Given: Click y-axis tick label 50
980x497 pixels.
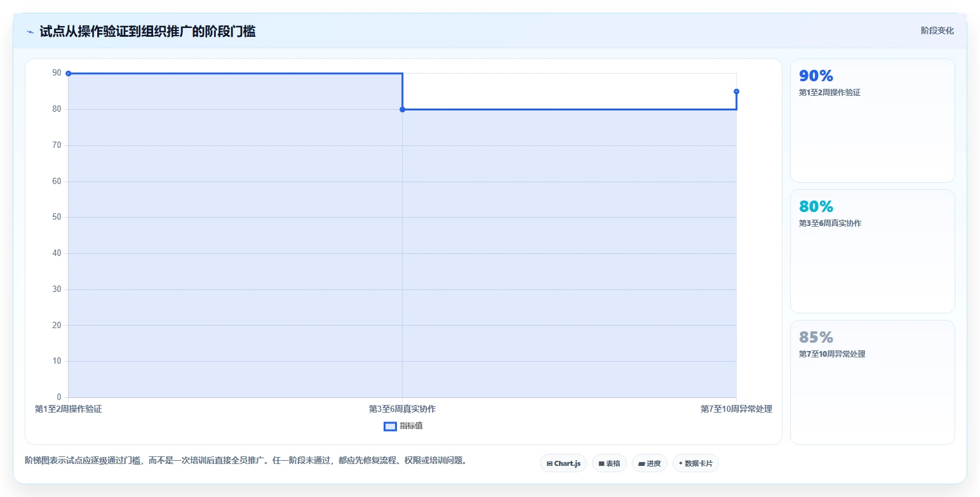Looking at the screenshot, I should [x=57, y=217].
